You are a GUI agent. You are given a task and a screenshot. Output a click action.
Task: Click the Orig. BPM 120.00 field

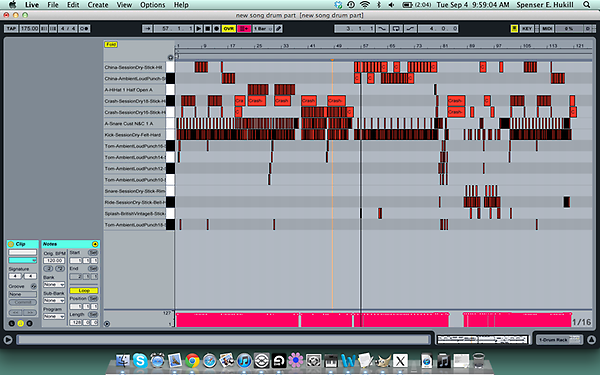click(54, 261)
